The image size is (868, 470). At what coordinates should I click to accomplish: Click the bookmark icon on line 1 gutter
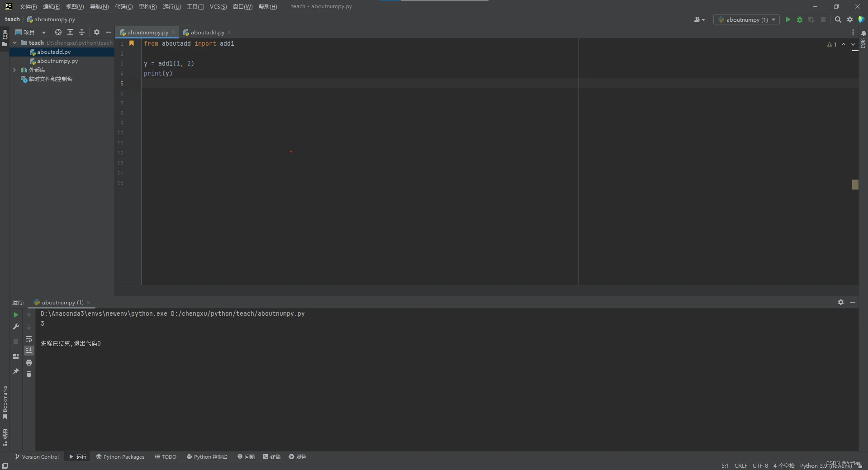(x=132, y=43)
